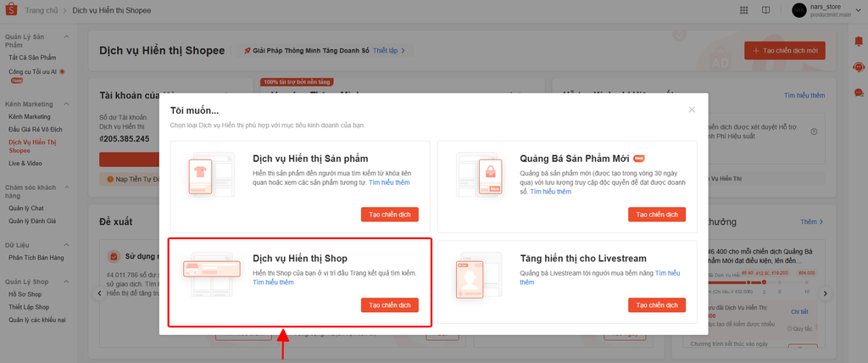Click carousel next arrow on the right

pos(825,293)
